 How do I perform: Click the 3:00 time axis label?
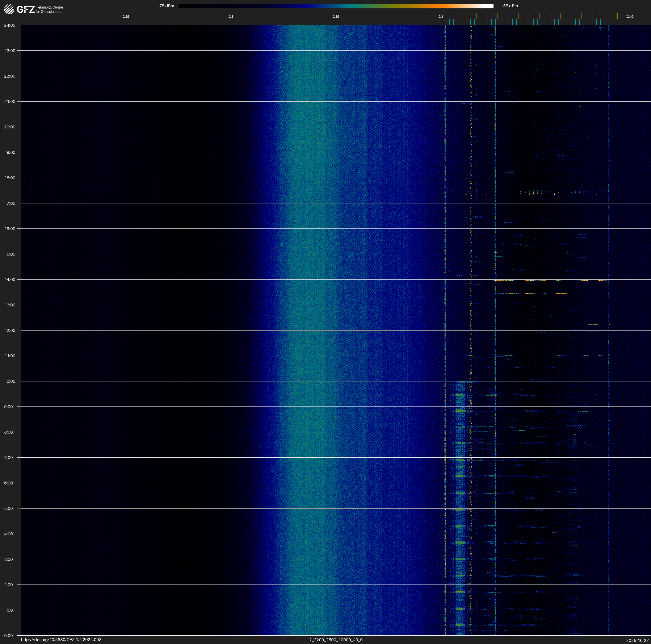[8, 559]
